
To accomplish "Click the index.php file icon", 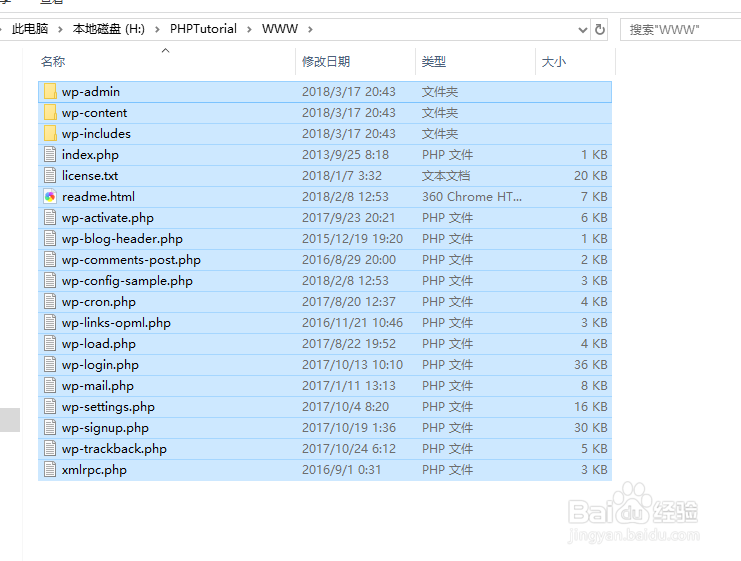I will [x=50, y=155].
